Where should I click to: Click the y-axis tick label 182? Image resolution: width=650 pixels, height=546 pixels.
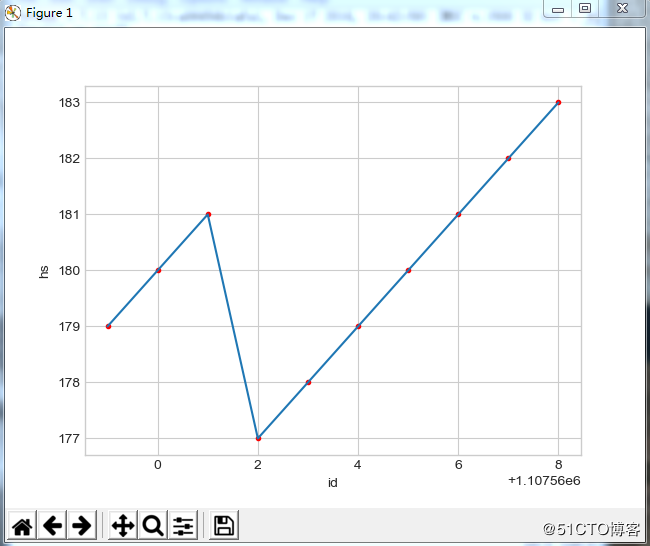pos(69,158)
